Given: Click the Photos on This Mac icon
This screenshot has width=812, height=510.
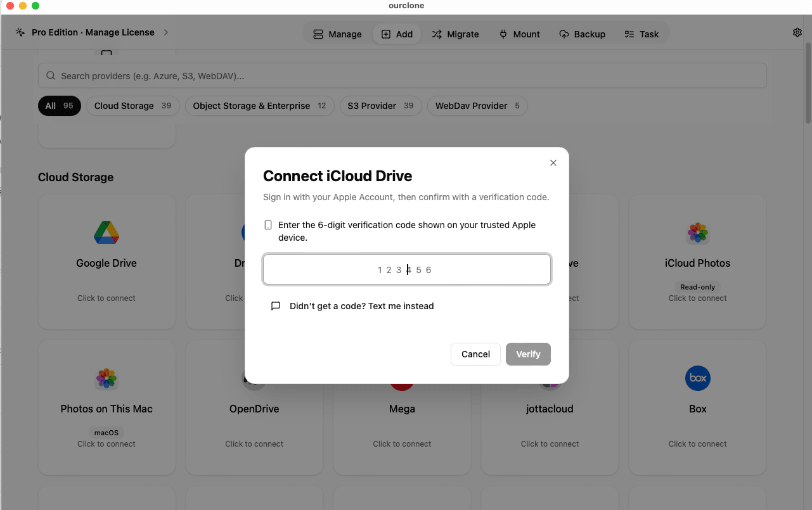Looking at the screenshot, I should coord(106,379).
